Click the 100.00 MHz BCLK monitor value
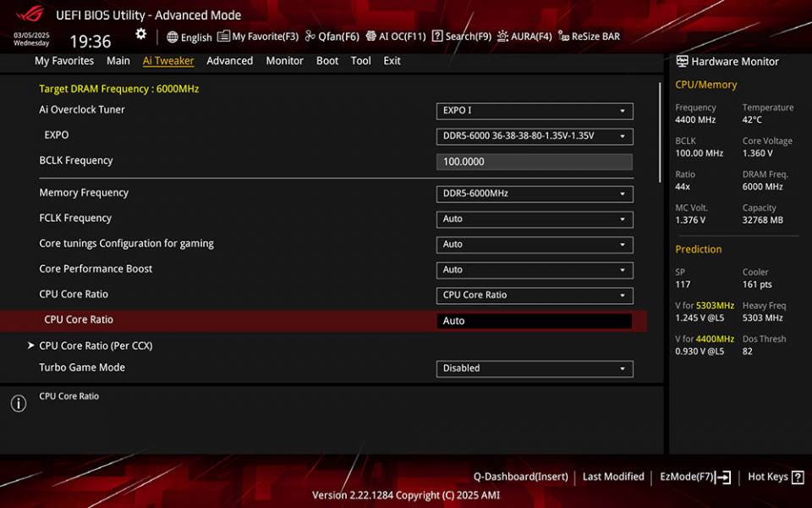Image resolution: width=812 pixels, height=508 pixels. [700, 153]
